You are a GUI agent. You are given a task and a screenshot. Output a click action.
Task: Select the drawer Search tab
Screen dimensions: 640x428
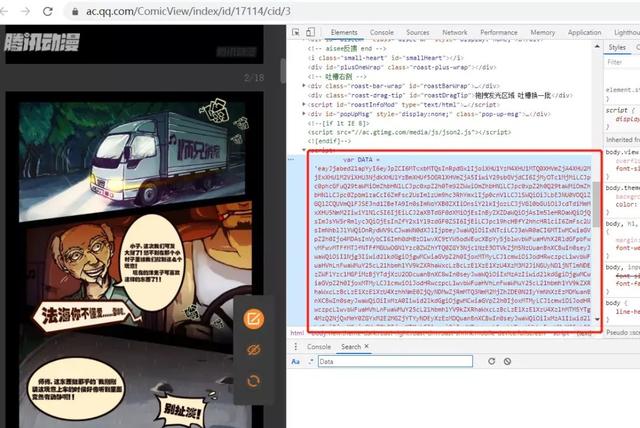(351, 347)
